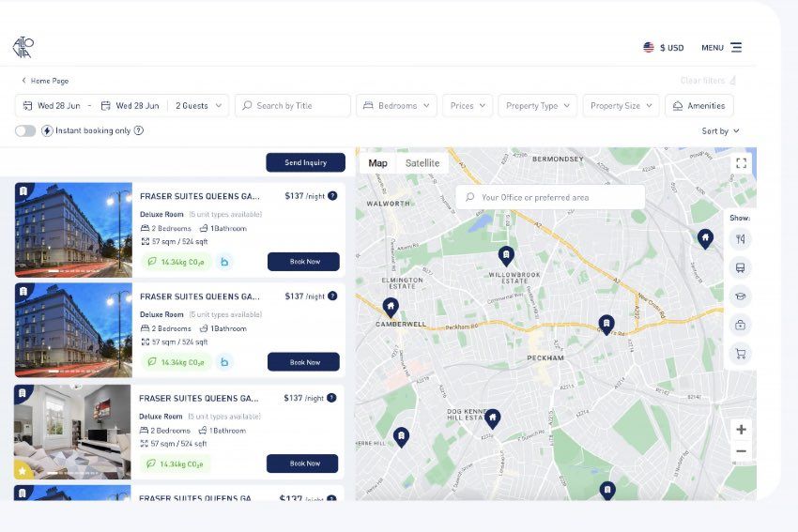Screen dimensions: 798x532
Task: Open the Sort by dropdown
Action: click(x=720, y=131)
